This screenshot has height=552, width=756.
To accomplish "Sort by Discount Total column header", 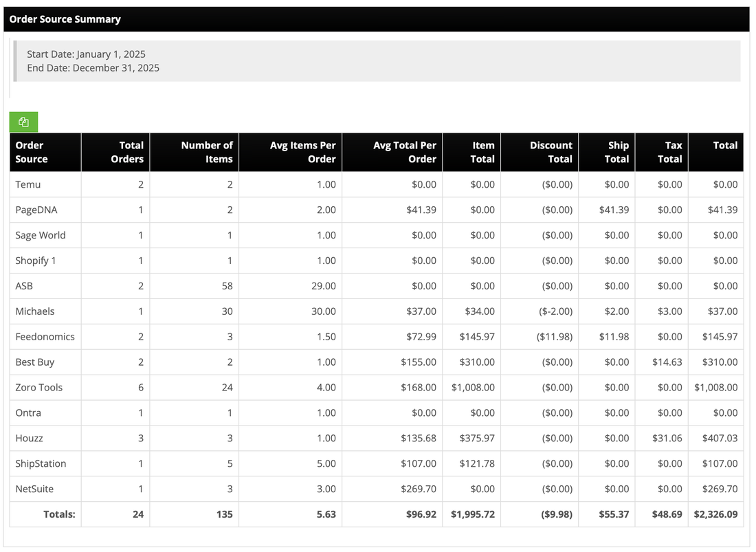I will pyautogui.click(x=540, y=153).
